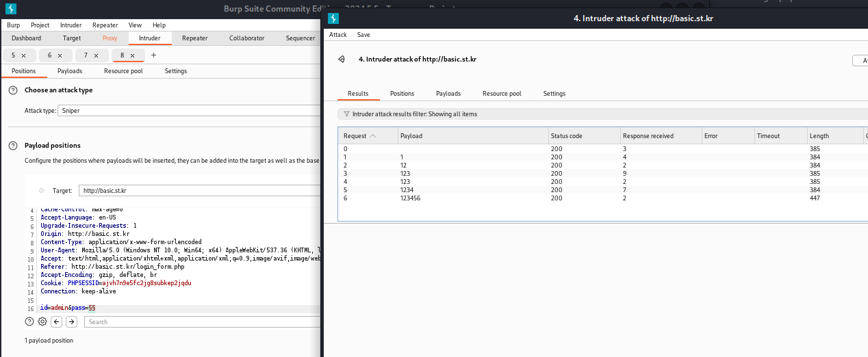
Task: Click the Timeout column header
Action: (x=780, y=136)
